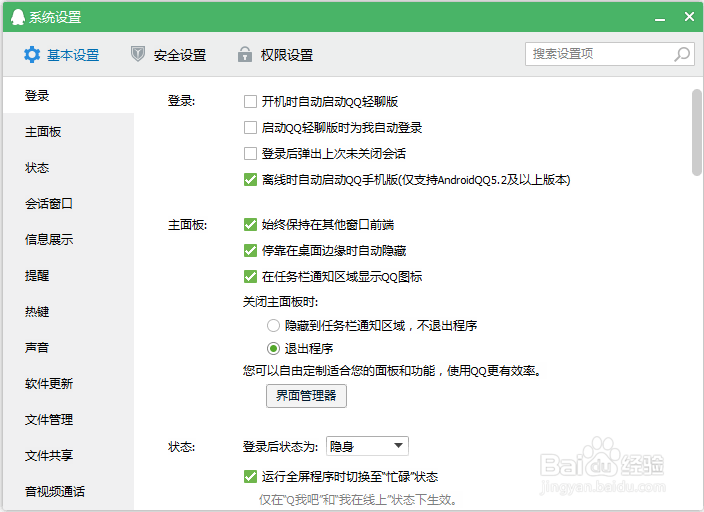This screenshot has width=704, height=512.
Task: Click the QQ penguin logo in title bar
Action: (x=18, y=17)
